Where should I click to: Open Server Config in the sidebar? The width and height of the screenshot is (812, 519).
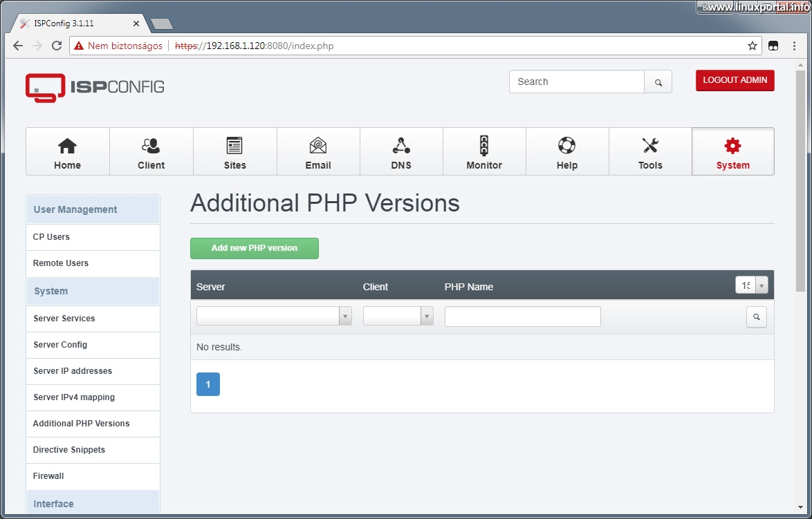[93, 345]
